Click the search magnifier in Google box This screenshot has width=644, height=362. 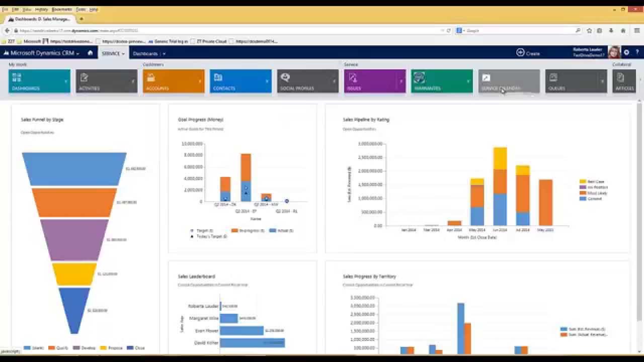pos(578,31)
